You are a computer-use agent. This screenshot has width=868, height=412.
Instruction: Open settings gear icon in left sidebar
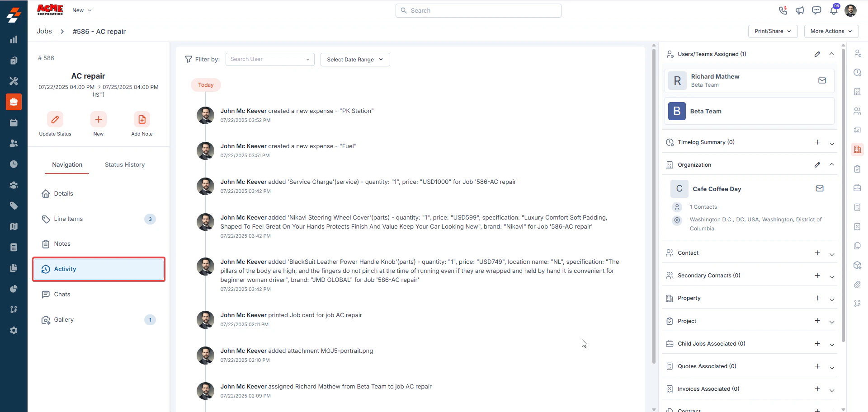pyautogui.click(x=14, y=331)
